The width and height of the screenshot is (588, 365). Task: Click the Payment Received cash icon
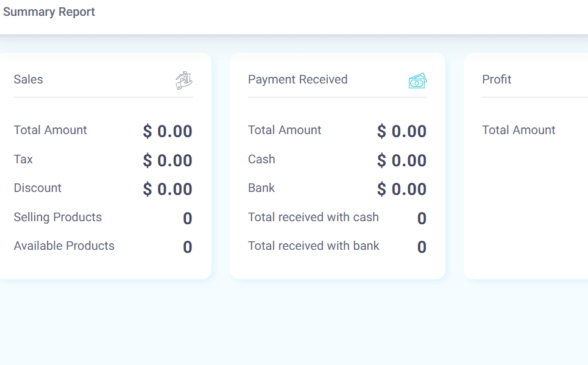[x=418, y=80]
